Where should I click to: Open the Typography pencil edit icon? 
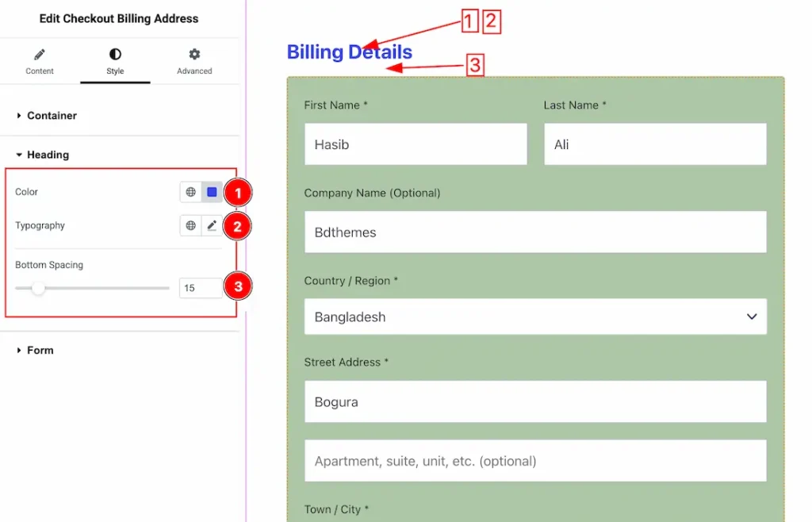pyautogui.click(x=212, y=226)
